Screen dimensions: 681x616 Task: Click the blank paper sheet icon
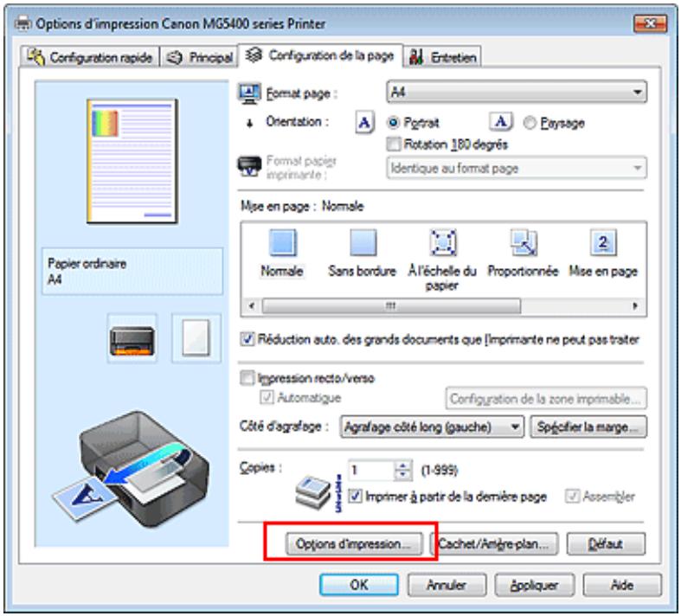196,338
